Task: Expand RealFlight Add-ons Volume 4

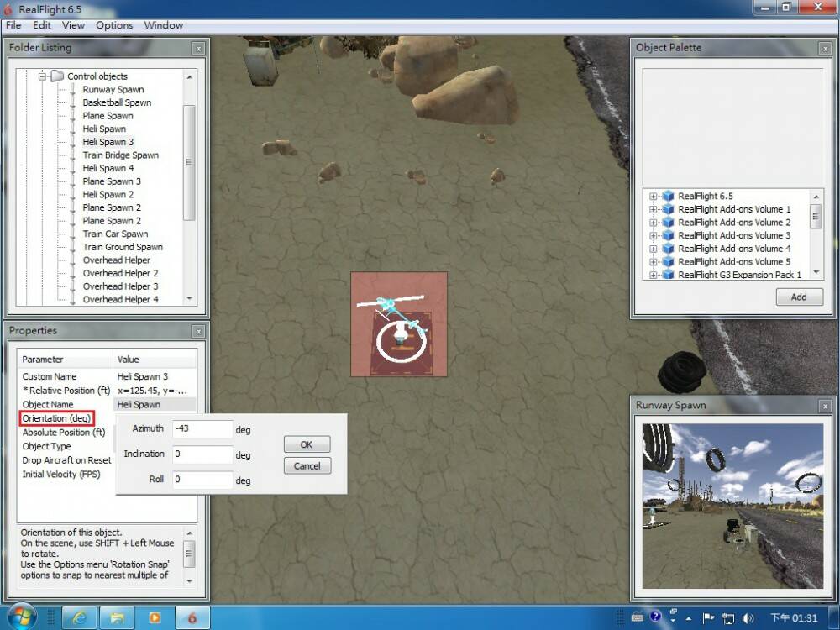Action: (653, 249)
